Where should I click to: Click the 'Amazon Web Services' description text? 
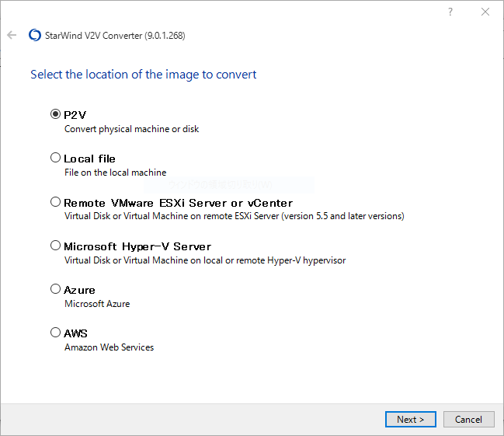click(x=109, y=347)
